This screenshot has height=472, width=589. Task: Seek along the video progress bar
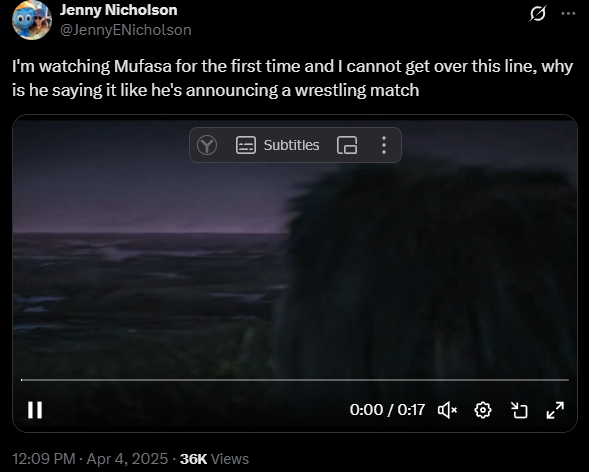[295, 380]
